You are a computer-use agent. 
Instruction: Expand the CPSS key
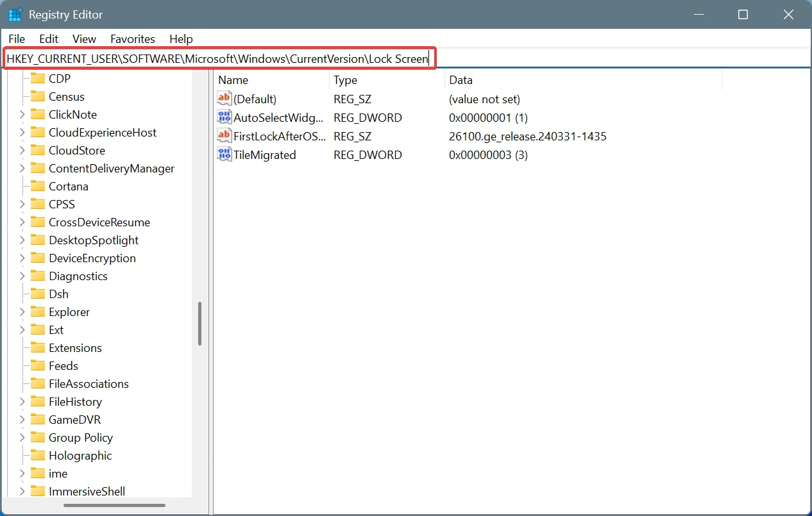[x=22, y=204]
